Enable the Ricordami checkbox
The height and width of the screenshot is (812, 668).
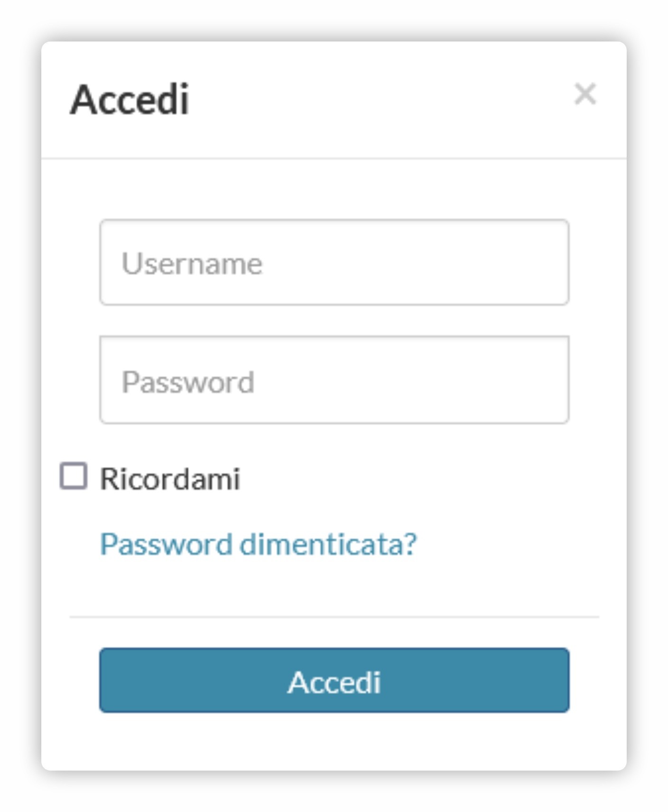click(x=74, y=476)
